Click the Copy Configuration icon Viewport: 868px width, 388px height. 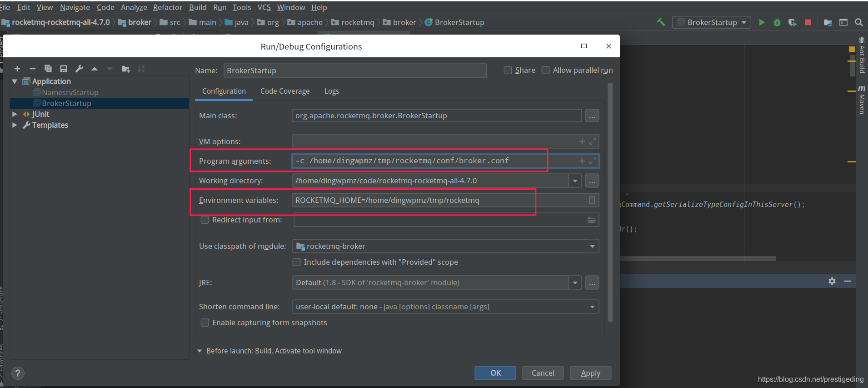(x=48, y=69)
